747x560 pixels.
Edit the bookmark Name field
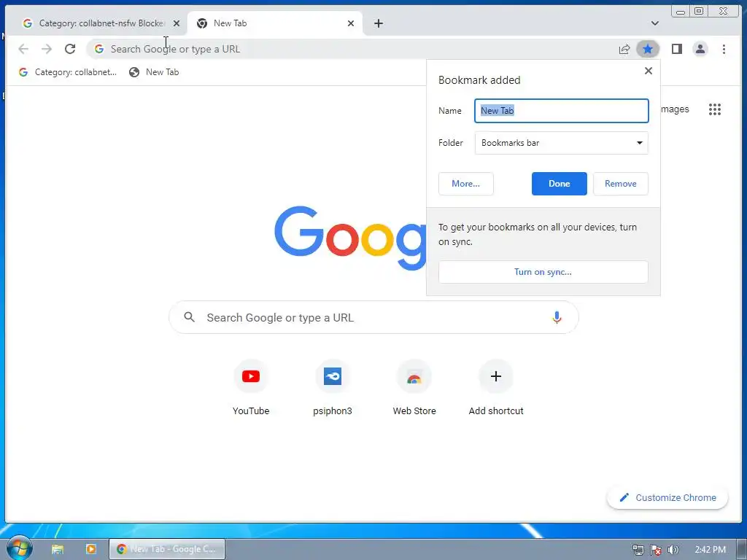coord(561,111)
